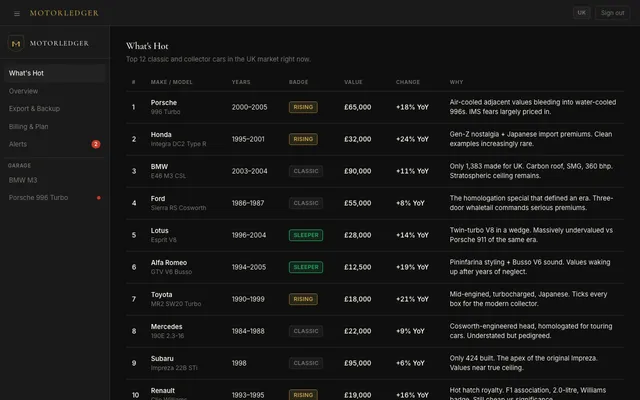640x400 pixels.
Task: Click the £95,000 value
Action: 358,363
